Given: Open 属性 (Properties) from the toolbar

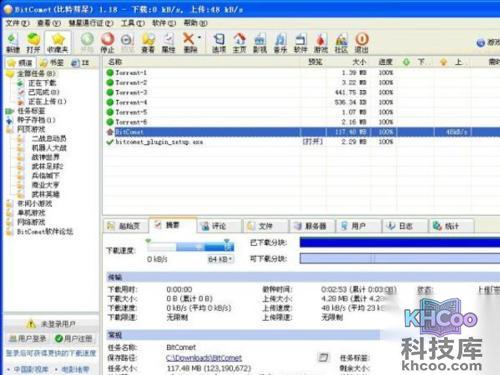Looking at the screenshot, I should coord(168,43).
